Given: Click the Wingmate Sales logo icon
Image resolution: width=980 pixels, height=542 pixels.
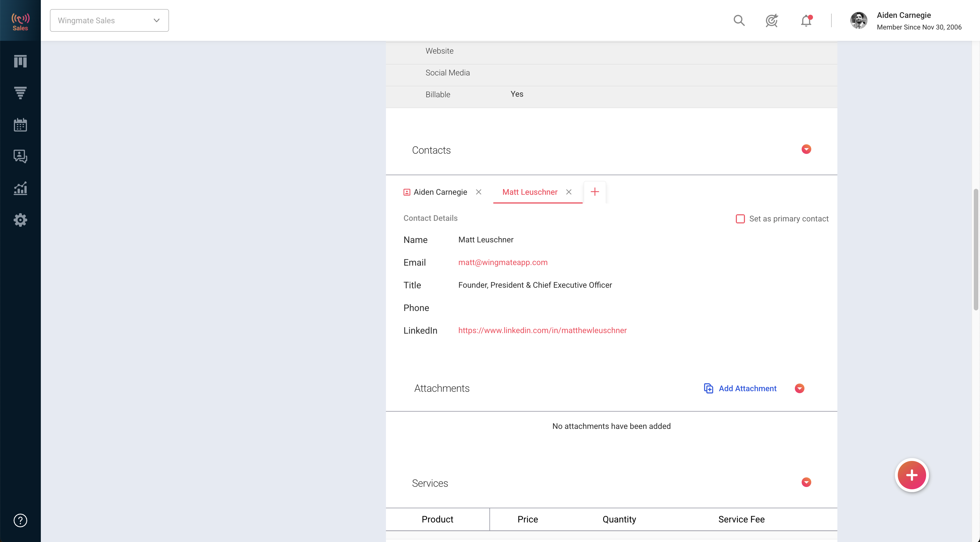Looking at the screenshot, I should pos(20,22).
